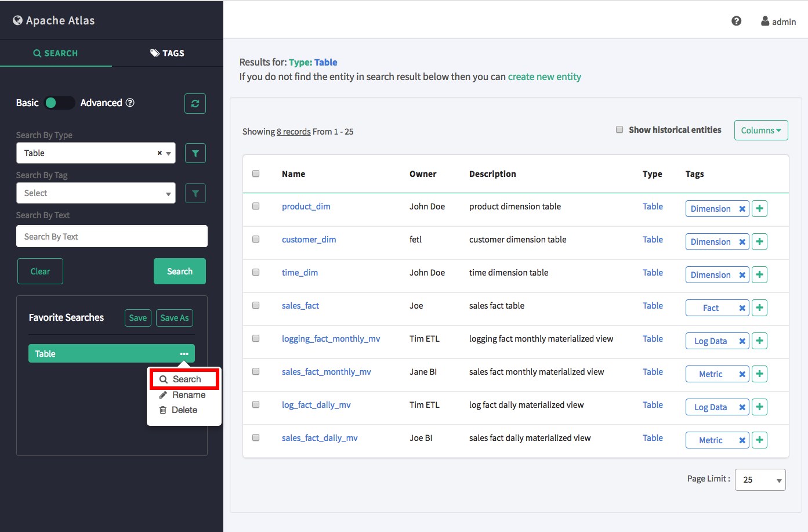Open the ellipsis menu on Table favorite

(184, 354)
